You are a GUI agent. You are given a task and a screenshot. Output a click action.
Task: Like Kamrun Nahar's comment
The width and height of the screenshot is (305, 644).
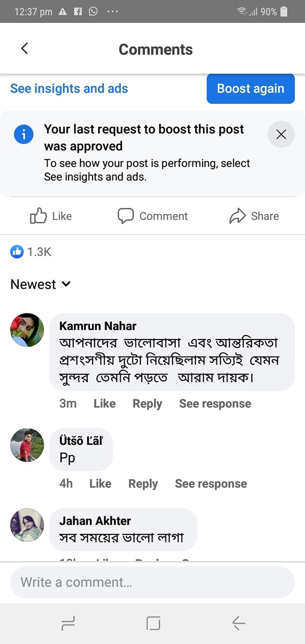[x=104, y=404]
